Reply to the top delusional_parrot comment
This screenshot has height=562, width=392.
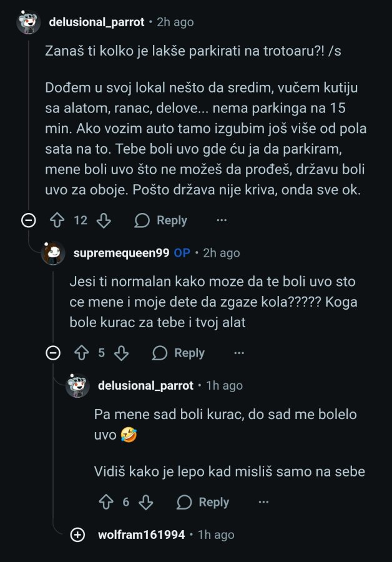click(x=161, y=220)
